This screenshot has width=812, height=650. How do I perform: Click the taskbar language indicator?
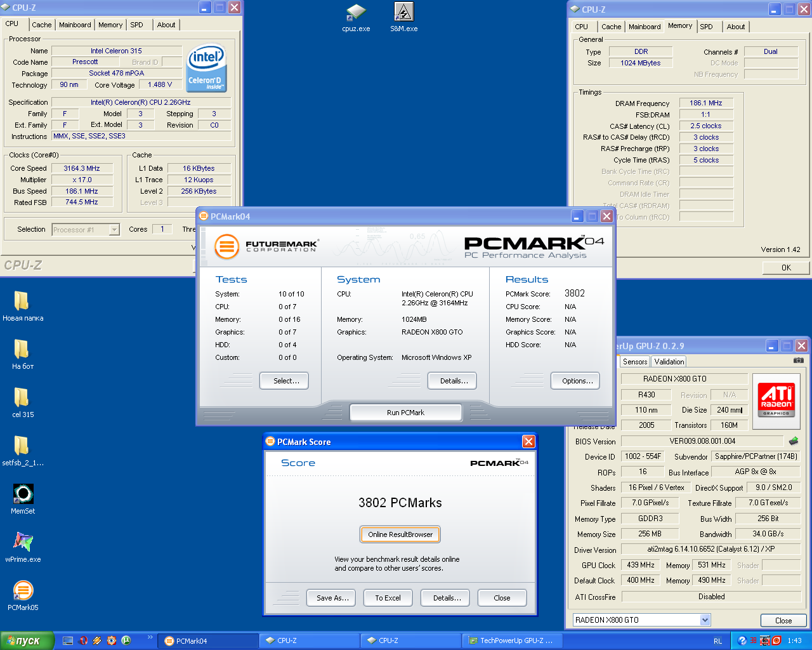point(717,641)
